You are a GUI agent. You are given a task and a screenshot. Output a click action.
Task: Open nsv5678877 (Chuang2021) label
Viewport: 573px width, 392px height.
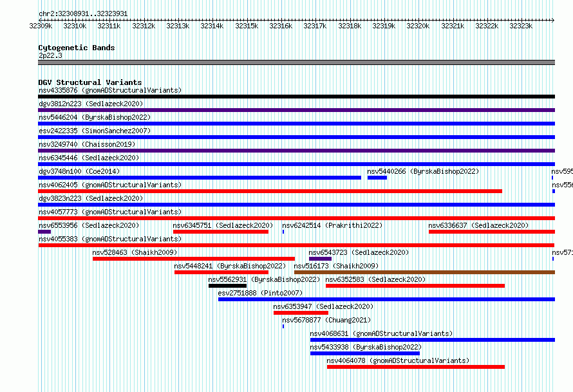(326, 320)
